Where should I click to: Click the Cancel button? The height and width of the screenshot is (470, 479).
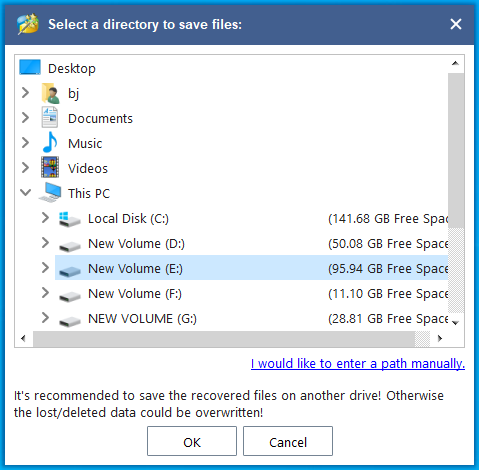288,441
